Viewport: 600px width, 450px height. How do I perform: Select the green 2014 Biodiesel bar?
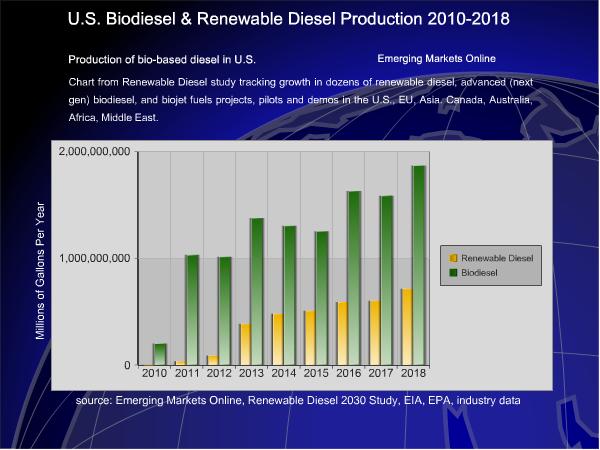289,295
